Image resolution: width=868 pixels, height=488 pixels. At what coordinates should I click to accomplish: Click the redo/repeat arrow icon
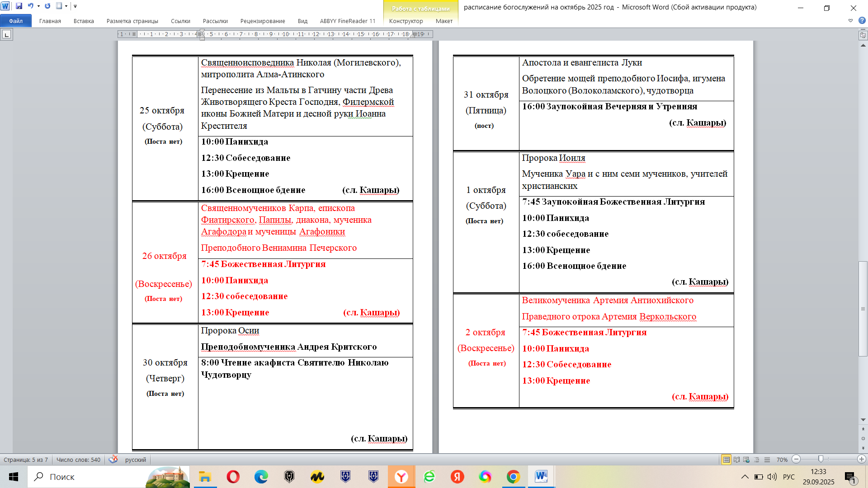point(47,6)
